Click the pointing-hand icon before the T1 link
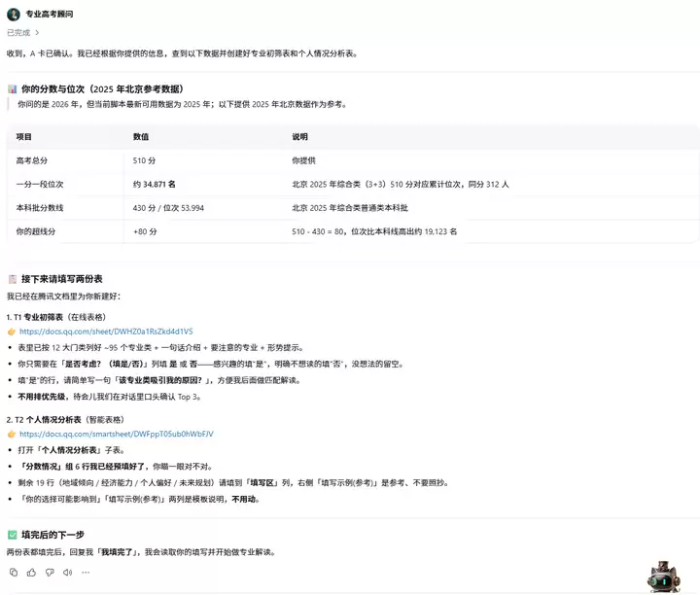700x595 pixels. [x=12, y=332]
